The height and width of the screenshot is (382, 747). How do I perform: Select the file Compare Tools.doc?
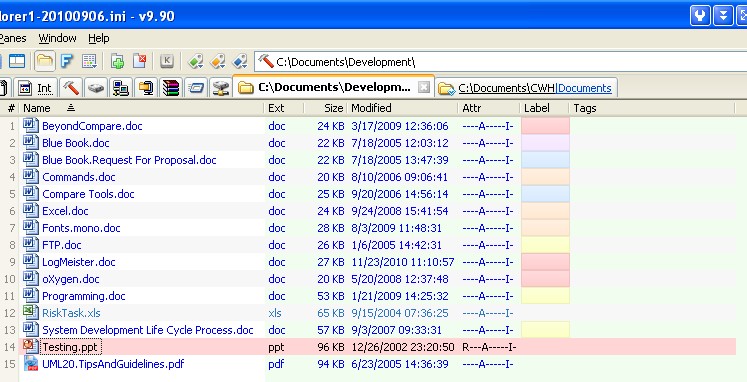click(88, 194)
